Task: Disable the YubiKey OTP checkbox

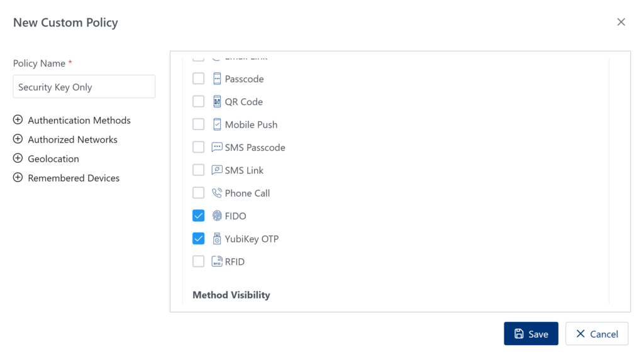Action: (199, 239)
